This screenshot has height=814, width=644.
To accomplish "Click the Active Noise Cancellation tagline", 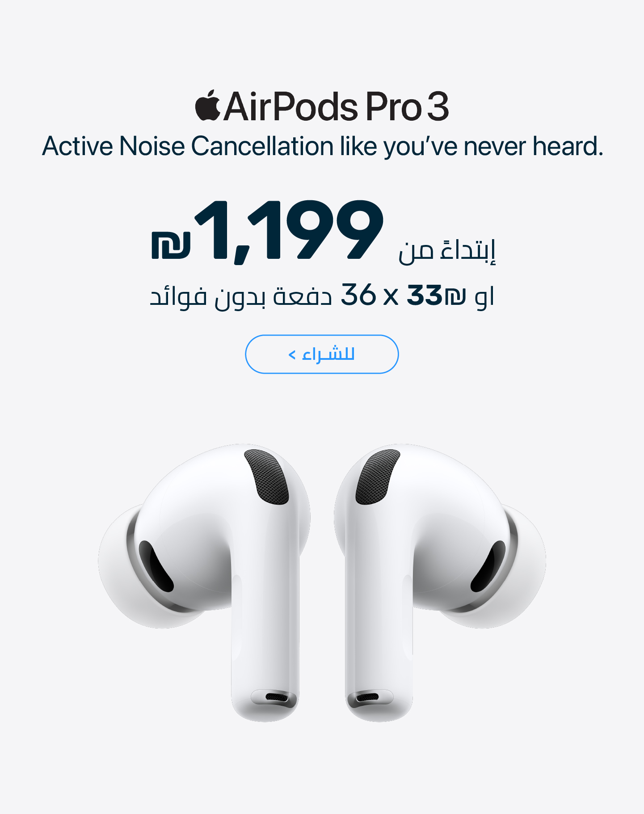I will click(x=323, y=146).
